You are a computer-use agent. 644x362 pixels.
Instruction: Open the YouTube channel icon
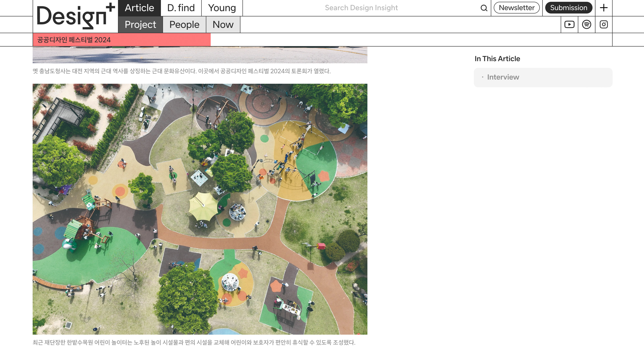click(x=569, y=25)
